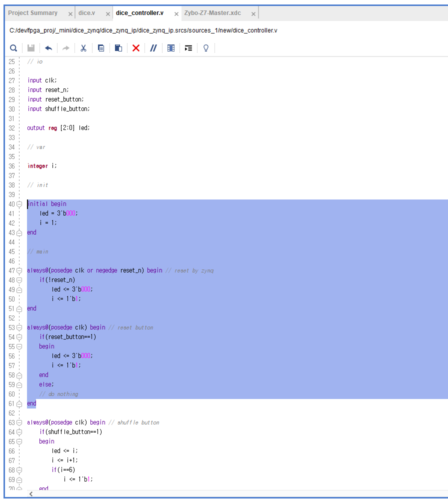Click on 'i <= i+1;' at line 67
Screen dimensions: 448x503
(x=64, y=460)
